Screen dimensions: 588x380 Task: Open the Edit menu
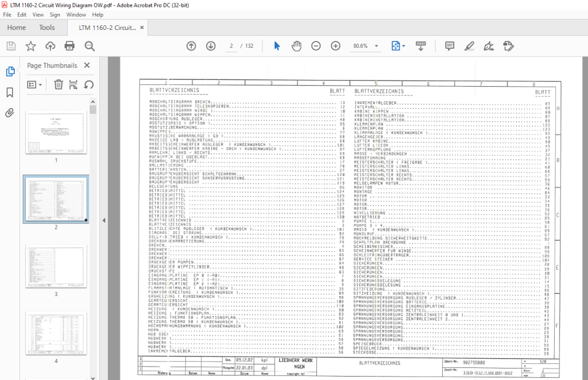pos(22,14)
